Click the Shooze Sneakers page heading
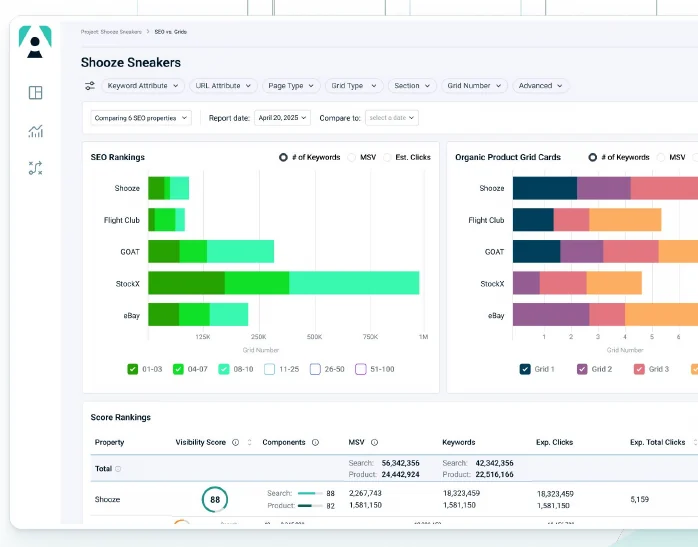This screenshot has width=698, height=547. [130, 62]
